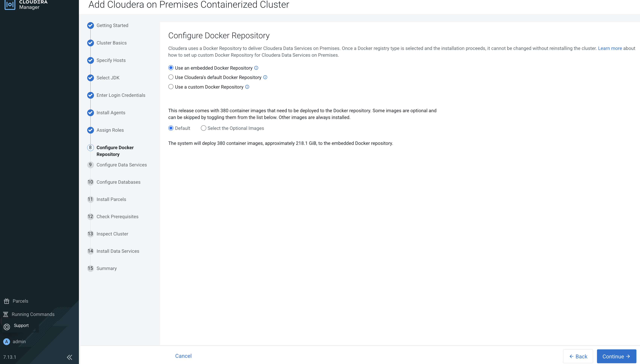This screenshot has width=640, height=364.
Task: Click the Back button
Action: point(578,356)
